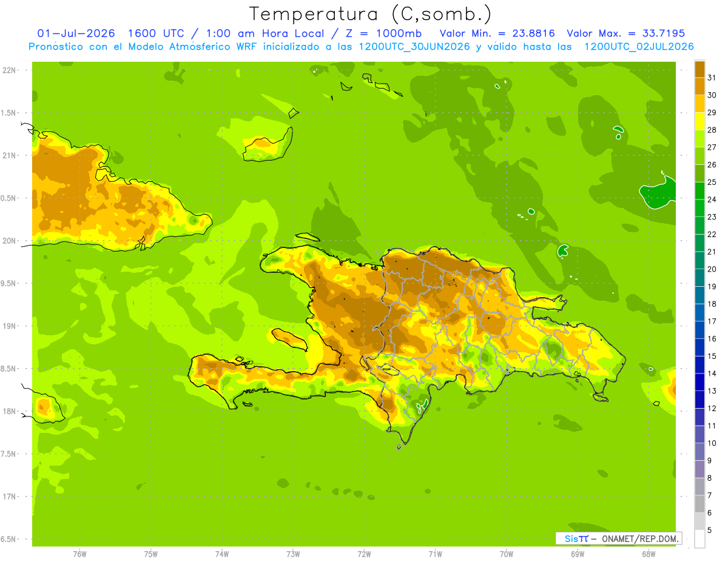Click the '23' colorbar scale label

pos(712,217)
